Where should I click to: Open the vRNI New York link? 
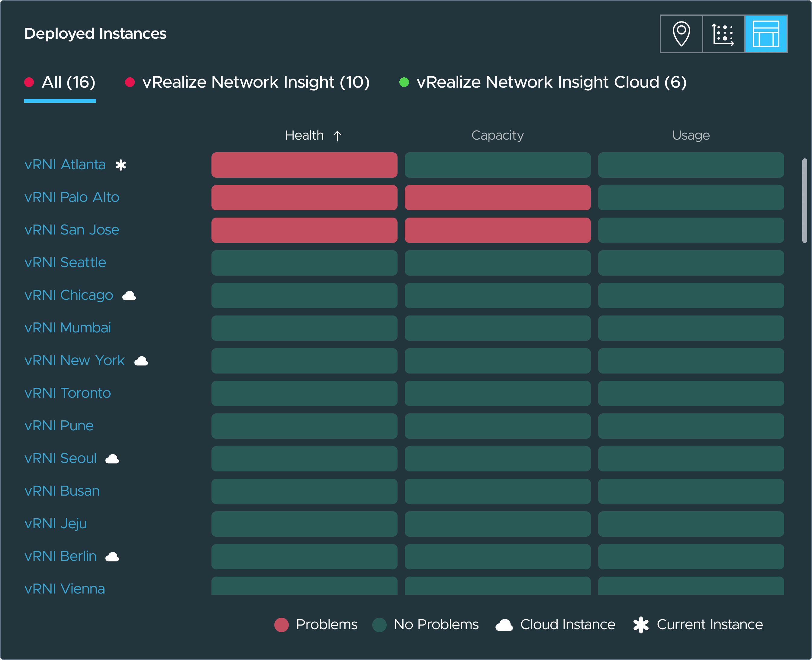coord(75,361)
